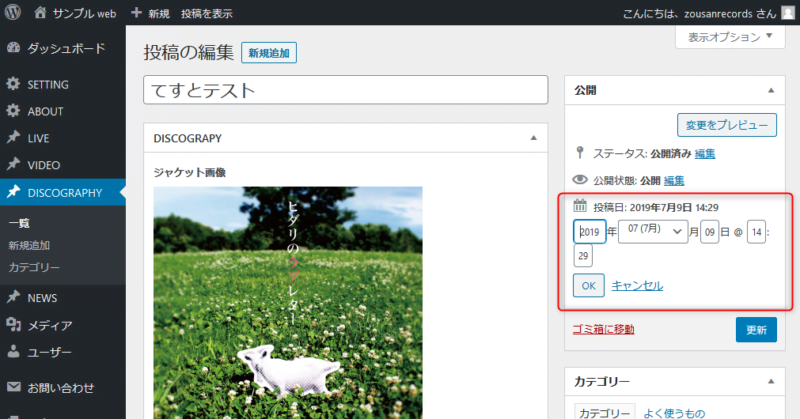Open the VIDEO pin menu item
The image size is (800, 419).
(x=42, y=164)
